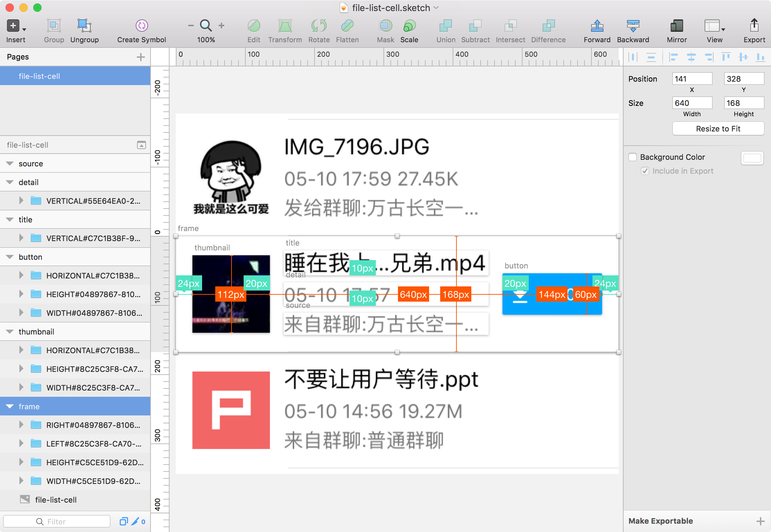Screen dimensions: 771x532
Task: Click the Scale tool in toolbar
Action: 408,30
